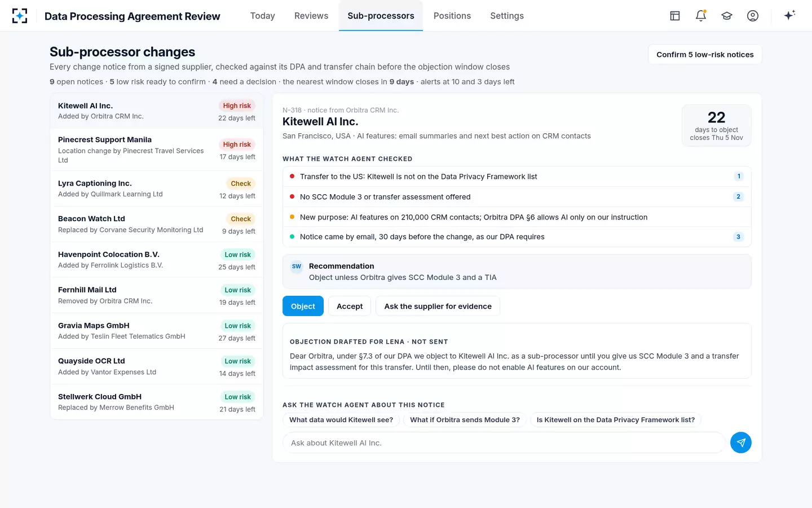812x508 pixels.
Task: Click the objection draft text for Lena
Action: click(x=514, y=362)
